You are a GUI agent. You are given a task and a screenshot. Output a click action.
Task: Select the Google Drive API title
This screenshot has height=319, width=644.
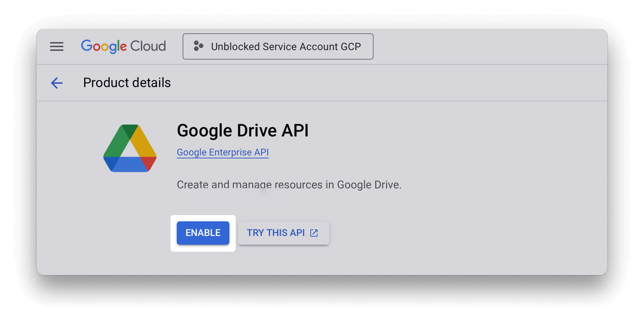pyautogui.click(x=243, y=131)
